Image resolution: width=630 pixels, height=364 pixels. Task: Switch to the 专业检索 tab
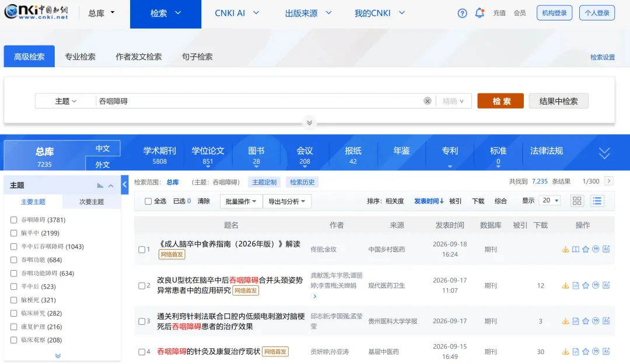tap(80, 57)
